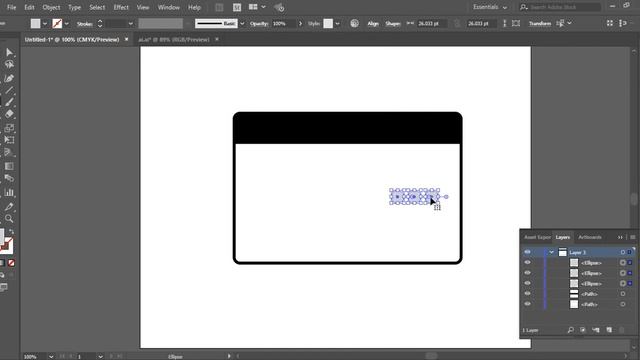
Task: Click Create New Layer icon
Action: pos(609,330)
